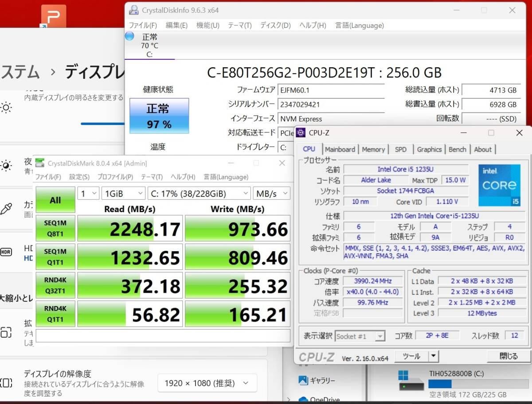Click the 正常 97 % health status box

pos(159,116)
